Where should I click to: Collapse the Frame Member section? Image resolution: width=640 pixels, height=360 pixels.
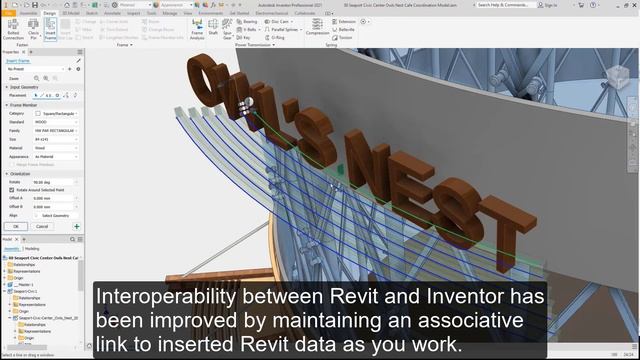[7, 105]
